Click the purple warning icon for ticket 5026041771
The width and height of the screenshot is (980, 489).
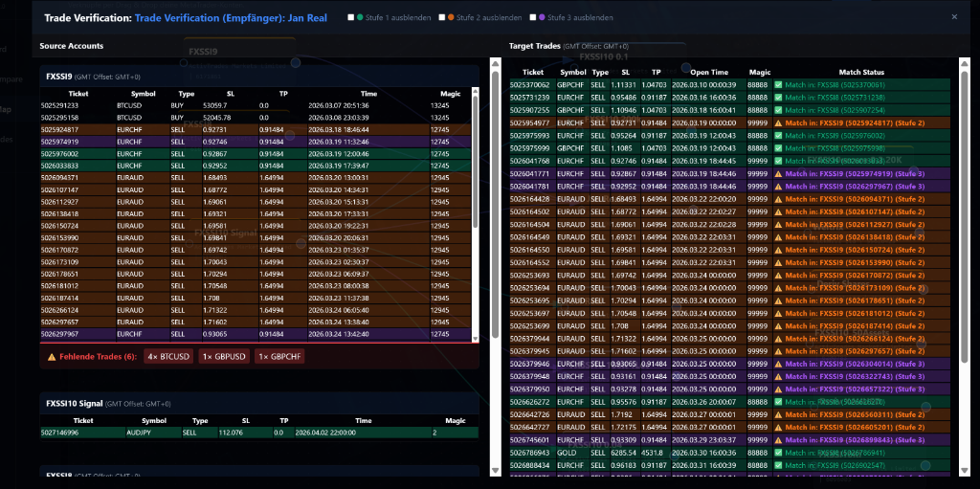[x=779, y=173]
